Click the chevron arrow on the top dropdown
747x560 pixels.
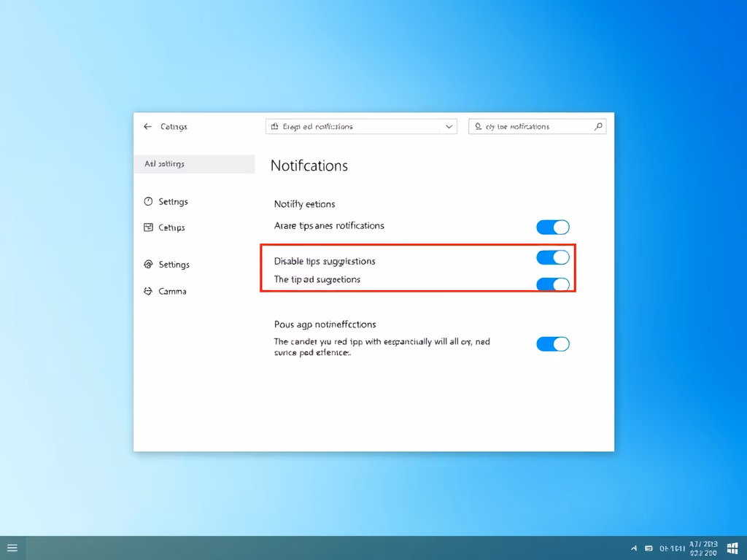click(449, 127)
